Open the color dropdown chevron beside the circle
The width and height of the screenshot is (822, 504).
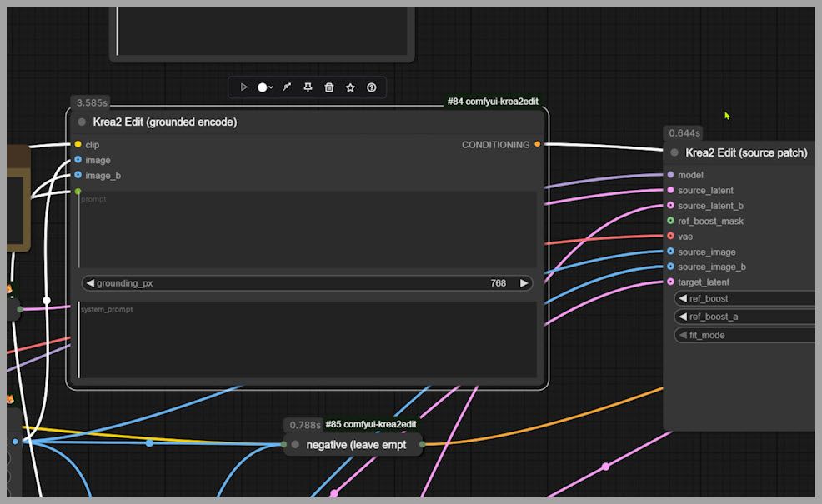coord(271,87)
